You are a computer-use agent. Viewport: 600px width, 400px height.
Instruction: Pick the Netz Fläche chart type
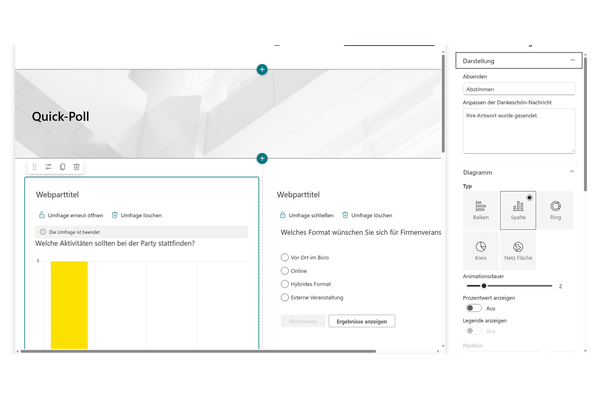pyautogui.click(x=518, y=251)
